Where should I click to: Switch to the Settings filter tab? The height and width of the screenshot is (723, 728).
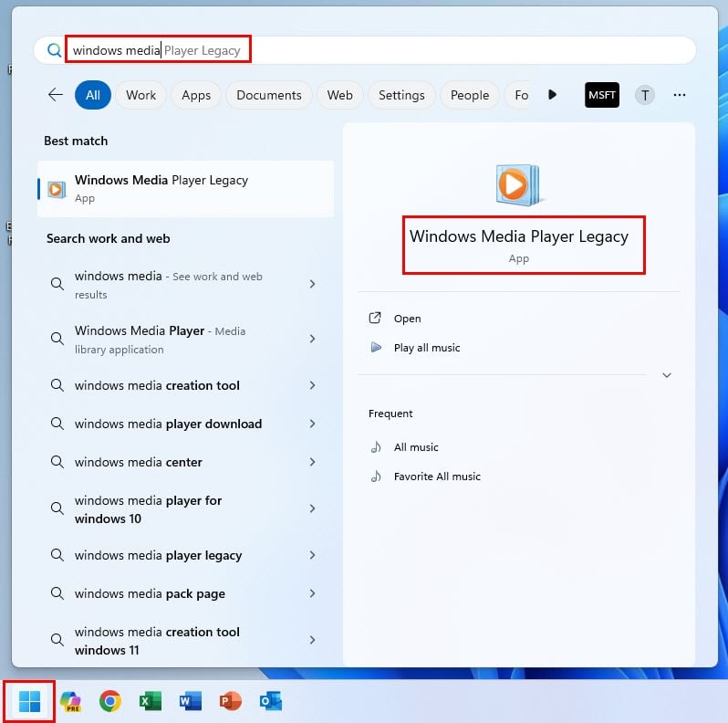401,95
